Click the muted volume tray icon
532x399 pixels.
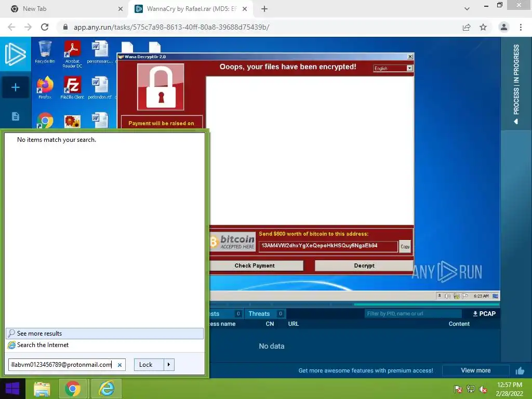[x=483, y=389]
